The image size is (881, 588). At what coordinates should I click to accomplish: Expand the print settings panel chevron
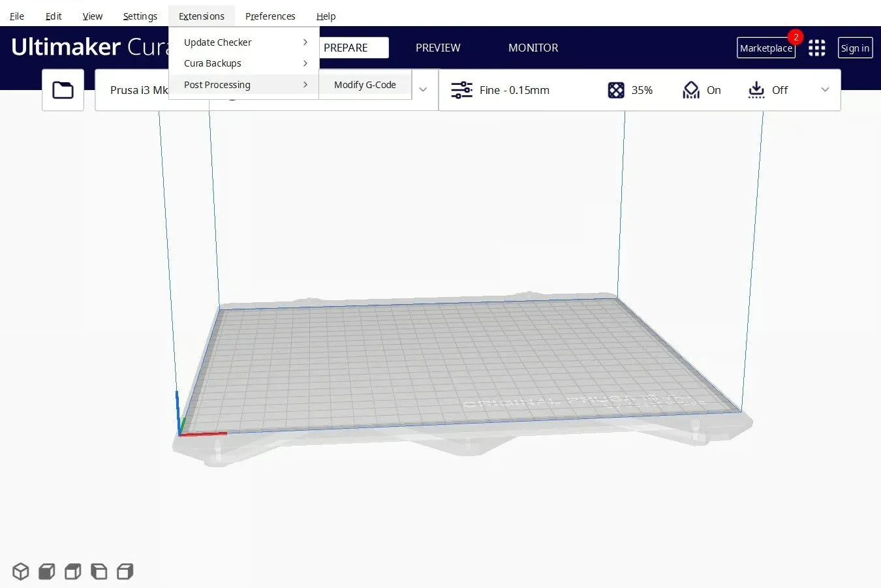tap(825, 90)
